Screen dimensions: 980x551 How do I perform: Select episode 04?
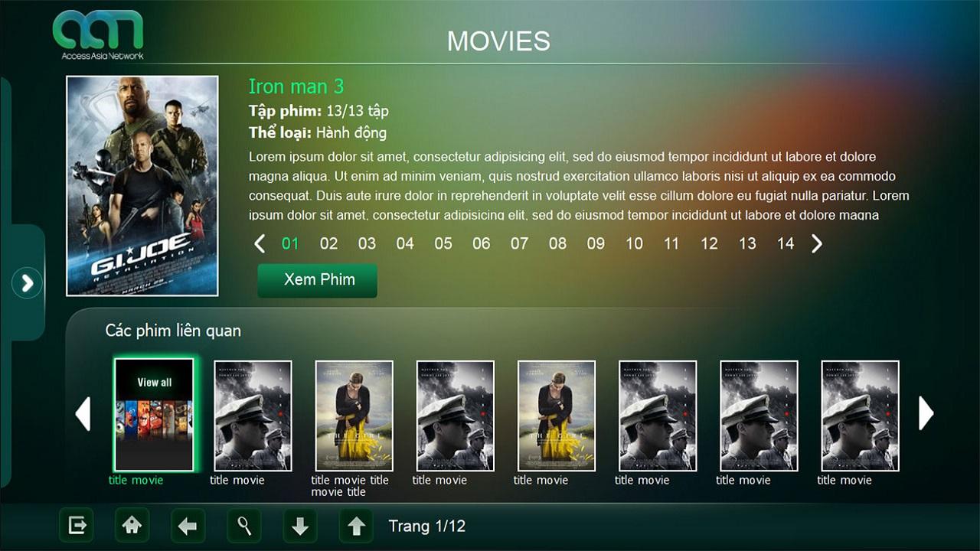405,243
